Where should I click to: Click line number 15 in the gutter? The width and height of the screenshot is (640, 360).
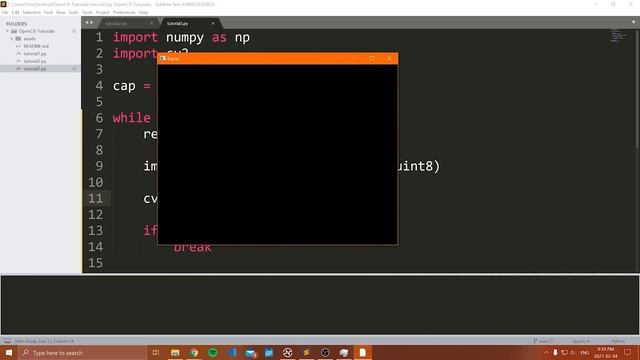click(x=96, y=263)
